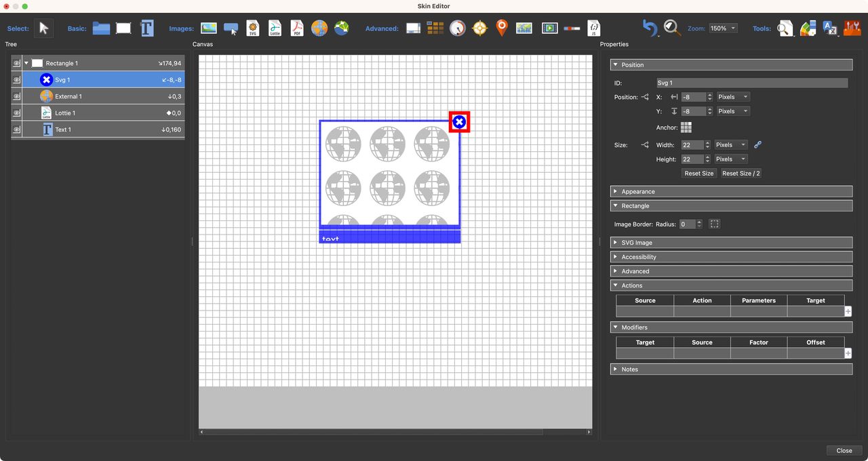Add a rectangle element
Image resolution: width=868 pixels, height=461 pixels.
coord(123,28)
